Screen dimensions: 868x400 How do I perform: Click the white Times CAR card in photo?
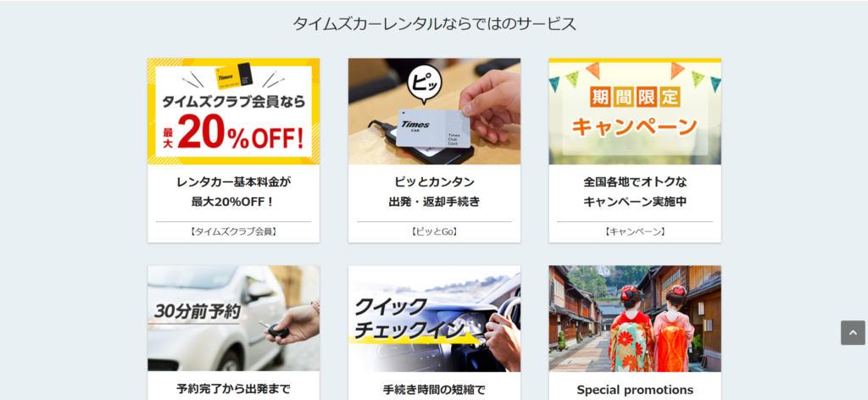coord(435,128)
